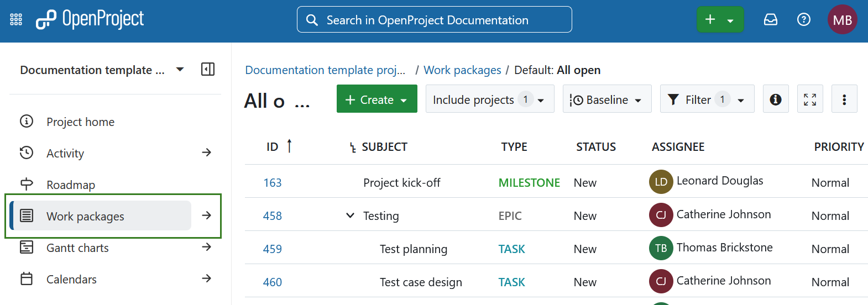Screen dimensions: 868x305
Task: Open Activity in sidebar
Action: (x=65, y=153)
